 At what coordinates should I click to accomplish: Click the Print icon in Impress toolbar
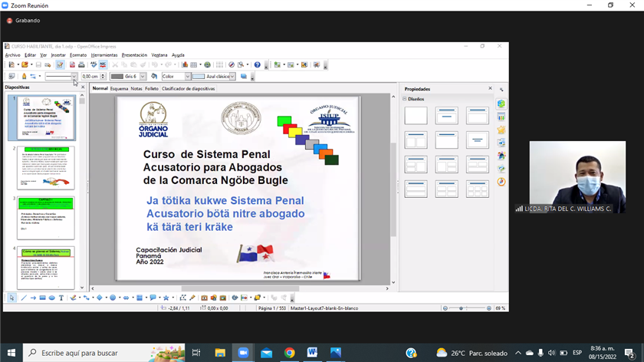point(81,64)
